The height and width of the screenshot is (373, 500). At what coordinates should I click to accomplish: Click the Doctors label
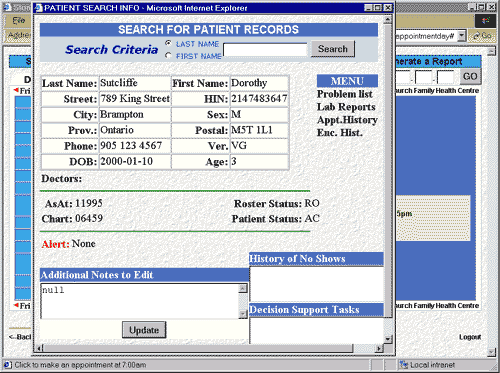(x=62, y=179)
